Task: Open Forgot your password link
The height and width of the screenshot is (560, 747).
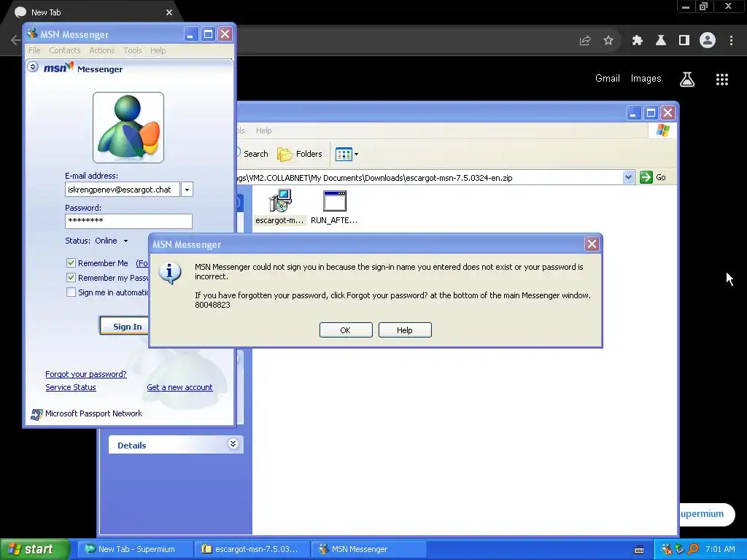Action: (x=86, y=374)
